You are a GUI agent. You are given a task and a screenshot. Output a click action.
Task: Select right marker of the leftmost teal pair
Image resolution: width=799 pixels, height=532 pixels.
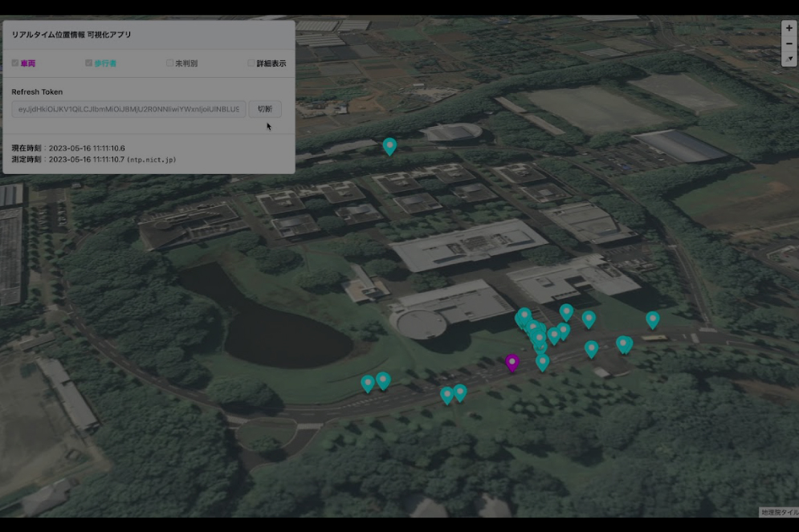coord(383,380)
